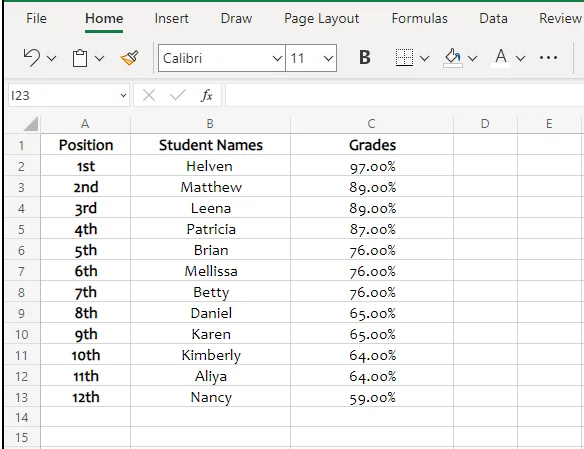This screenshot has height=449, width=584.
Task: Select the 87.00% grade cell
Action: tap(372, 229)
